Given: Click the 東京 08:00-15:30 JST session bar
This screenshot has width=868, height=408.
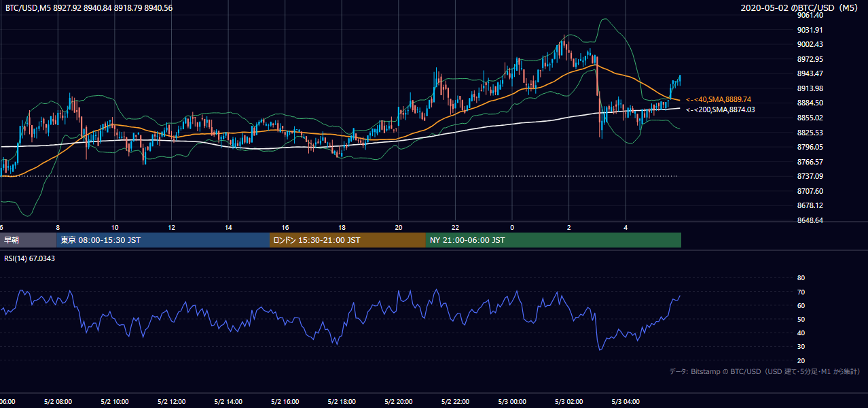Looking at the screenshot, I should 163,240.
